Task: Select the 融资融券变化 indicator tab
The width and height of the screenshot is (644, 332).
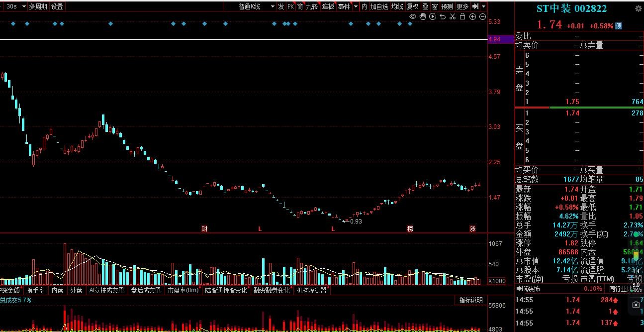Action: tap(272, 290)
